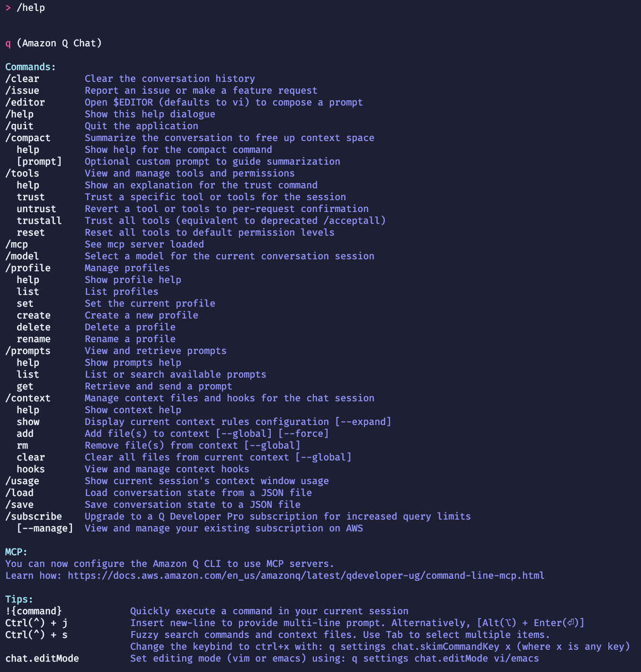This screenshot has width=641, height=672.
Task: Click the /usage command name
Action: [22, 481]
